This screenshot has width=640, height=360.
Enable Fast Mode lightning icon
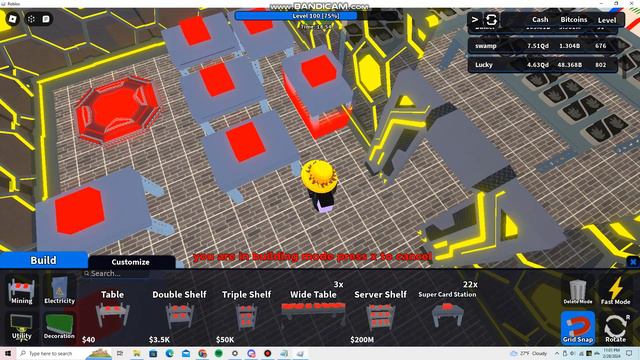(615, 291)
